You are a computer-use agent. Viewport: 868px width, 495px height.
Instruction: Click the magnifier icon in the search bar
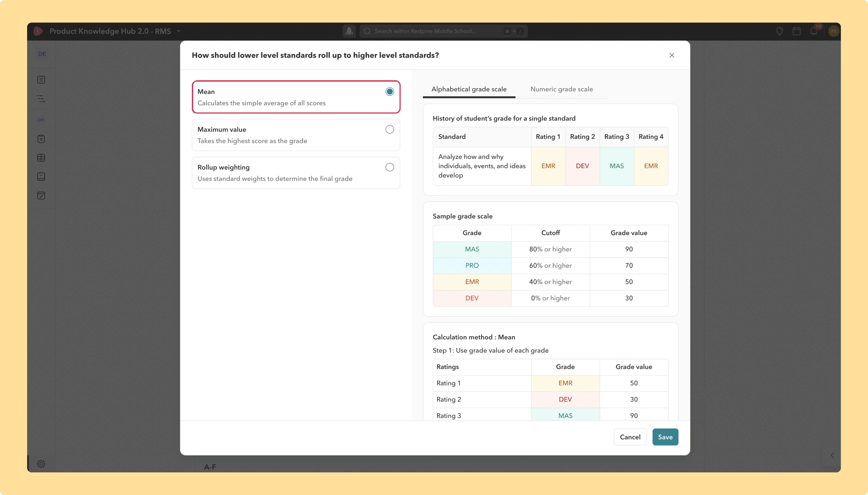(367, 31)
